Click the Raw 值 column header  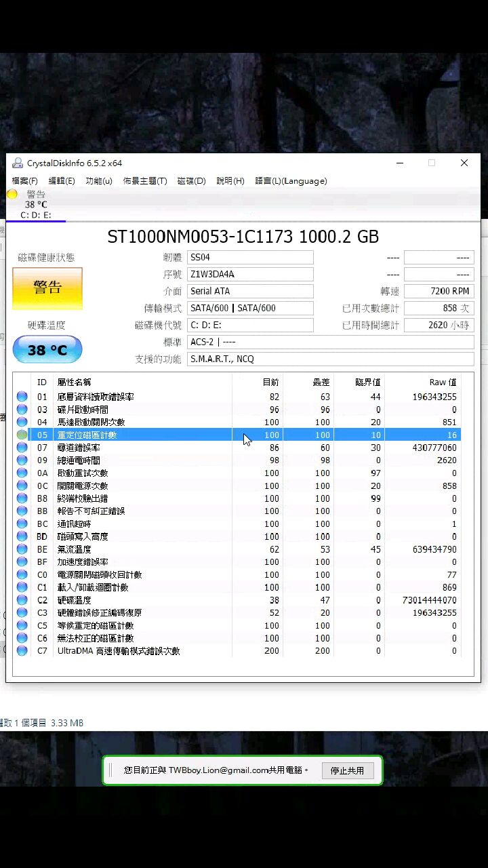click(x=443, y=382)
